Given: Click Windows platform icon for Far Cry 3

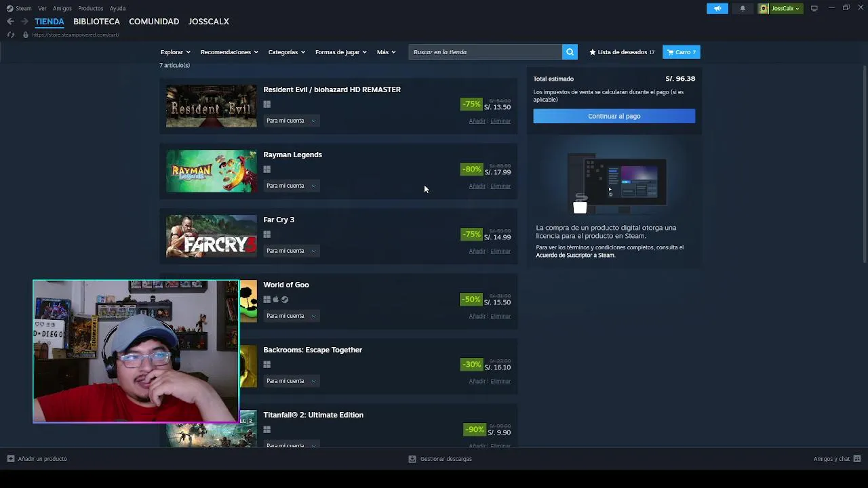Looking at the screenshot, I should [267, 235].
